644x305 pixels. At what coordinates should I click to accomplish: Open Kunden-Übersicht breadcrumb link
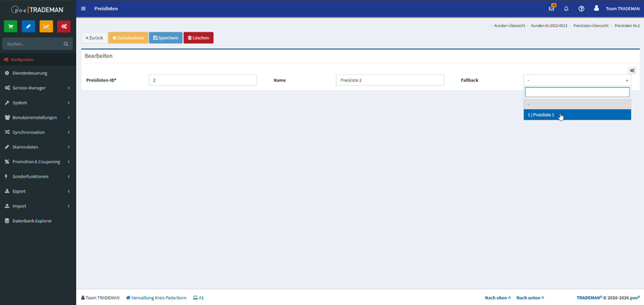click(x=510, y=25)
